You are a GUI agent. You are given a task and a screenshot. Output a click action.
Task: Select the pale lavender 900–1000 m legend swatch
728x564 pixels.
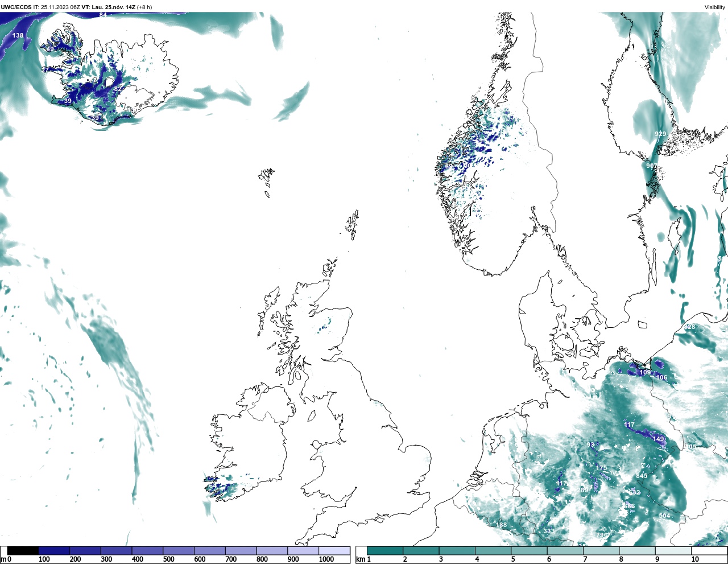pos(303,551)
